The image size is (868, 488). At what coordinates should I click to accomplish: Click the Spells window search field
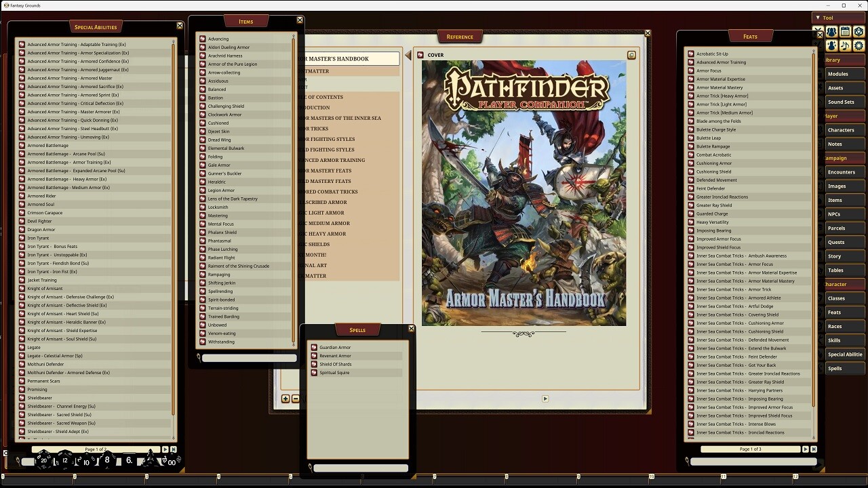360,468
